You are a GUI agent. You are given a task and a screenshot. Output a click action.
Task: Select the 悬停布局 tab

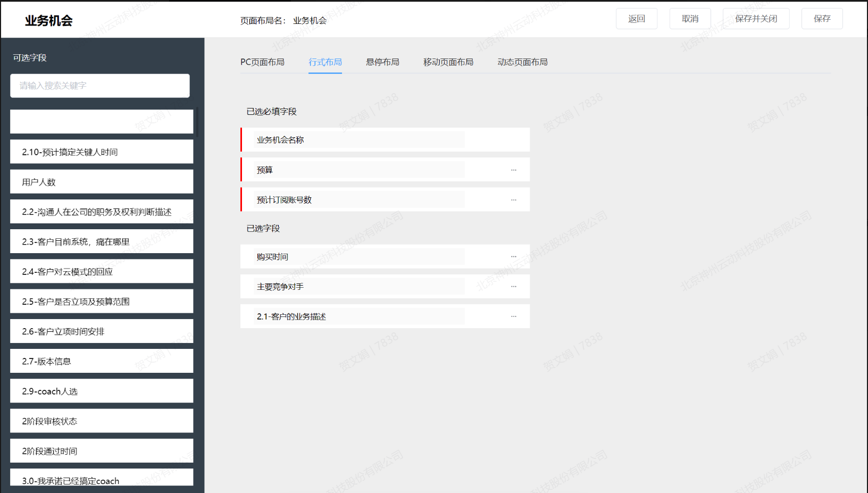382,62
